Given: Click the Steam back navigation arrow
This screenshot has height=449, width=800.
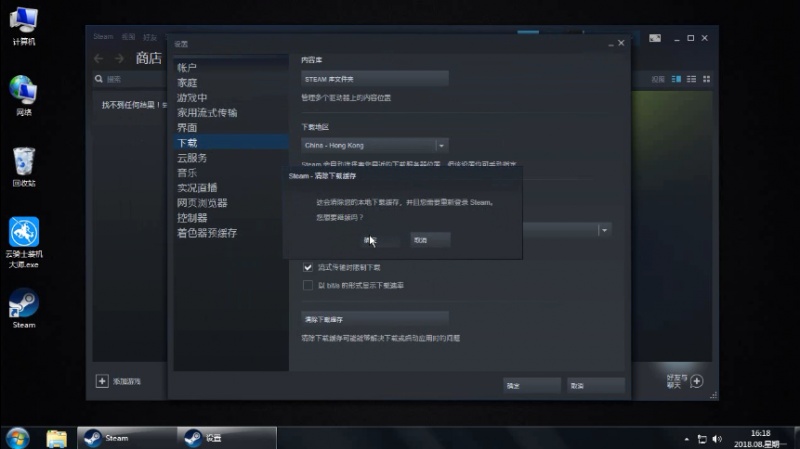Looking at the screenshot, I should click(98, 59).
